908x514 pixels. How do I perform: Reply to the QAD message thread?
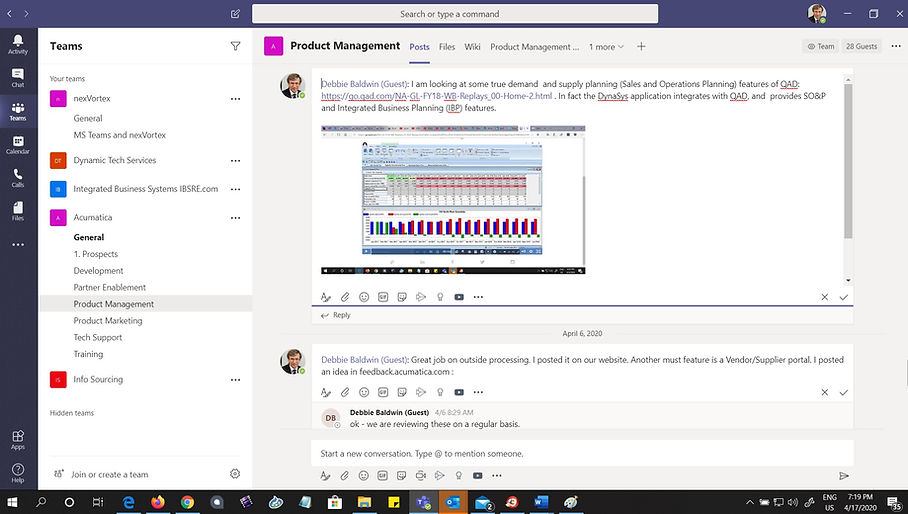pos(336,315)
